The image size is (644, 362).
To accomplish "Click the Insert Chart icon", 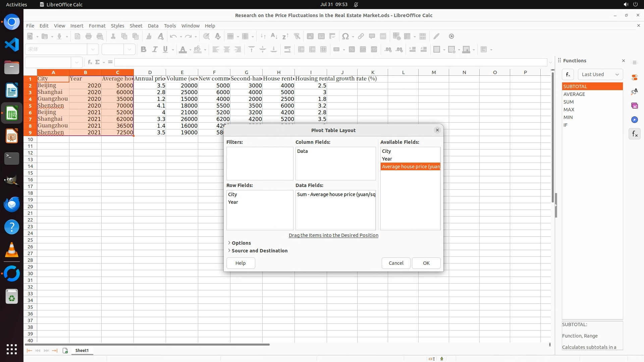I will 321,37.
